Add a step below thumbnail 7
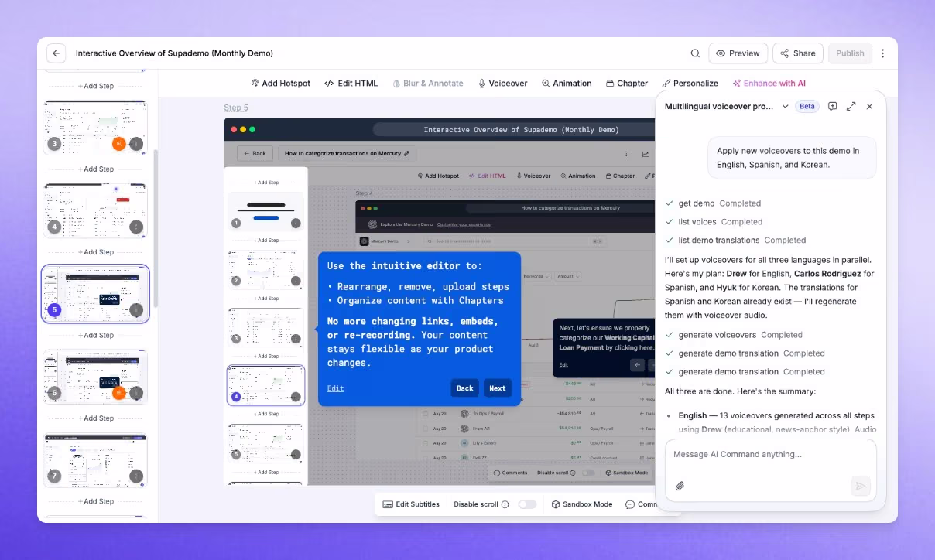This screenshot has width=935, height=560. (96, 501)
